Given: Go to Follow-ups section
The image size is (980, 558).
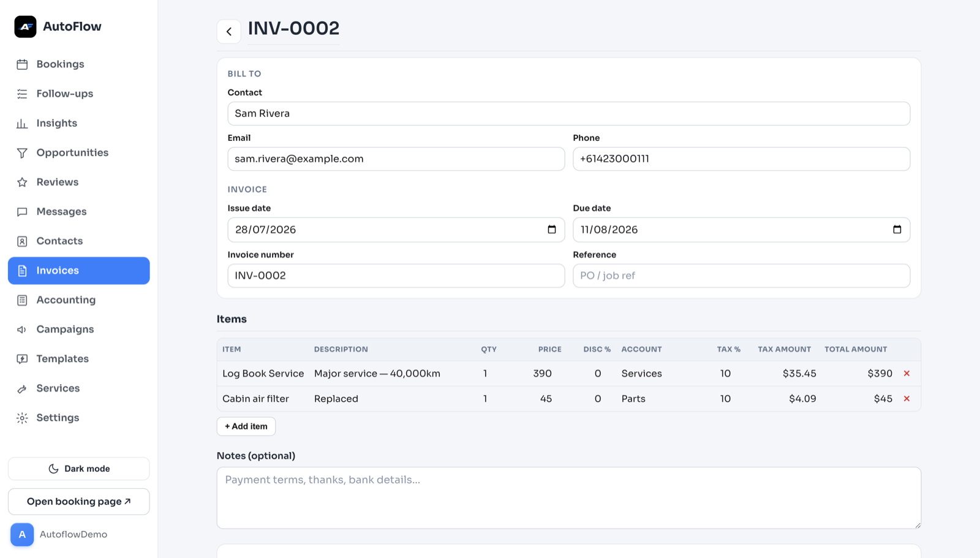Looking at the screenshot, I should tap(79, 94).
